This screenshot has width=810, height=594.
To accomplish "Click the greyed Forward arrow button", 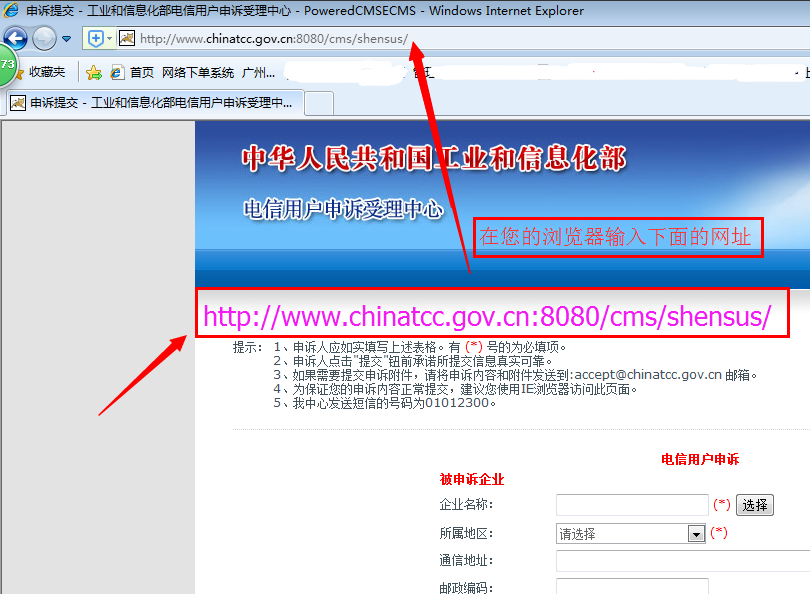I will click(44, 39).
